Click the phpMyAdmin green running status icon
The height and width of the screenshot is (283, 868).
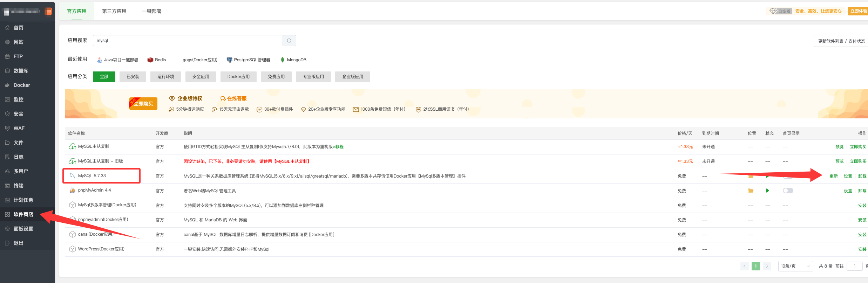click(768, 191)
